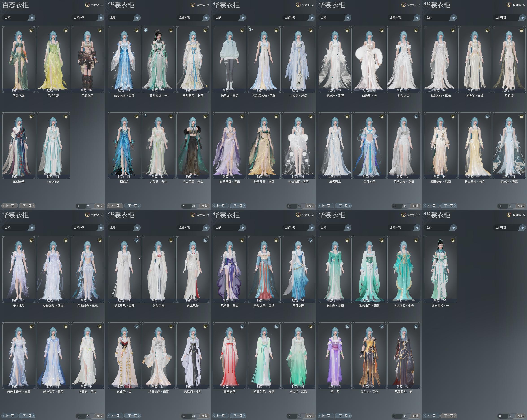
Task: Expand 全部外观 dropdown above 素衣卿相·一 card
Action: click(x=522, y=228)
